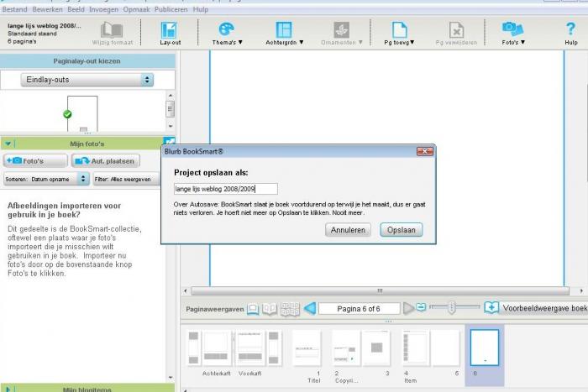Open the Eindlay-outs dropdown

[87, 80]
